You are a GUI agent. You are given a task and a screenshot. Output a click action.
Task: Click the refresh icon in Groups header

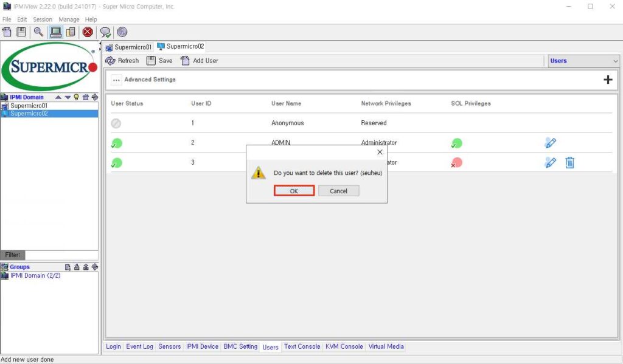pyautogui.click(x=94, y=267)
